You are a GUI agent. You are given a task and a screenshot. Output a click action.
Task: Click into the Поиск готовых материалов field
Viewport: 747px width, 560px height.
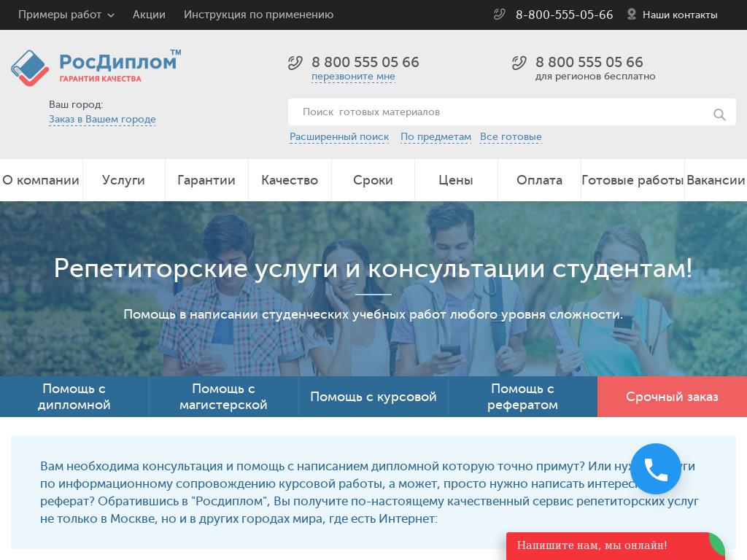[x=496, y=112]
